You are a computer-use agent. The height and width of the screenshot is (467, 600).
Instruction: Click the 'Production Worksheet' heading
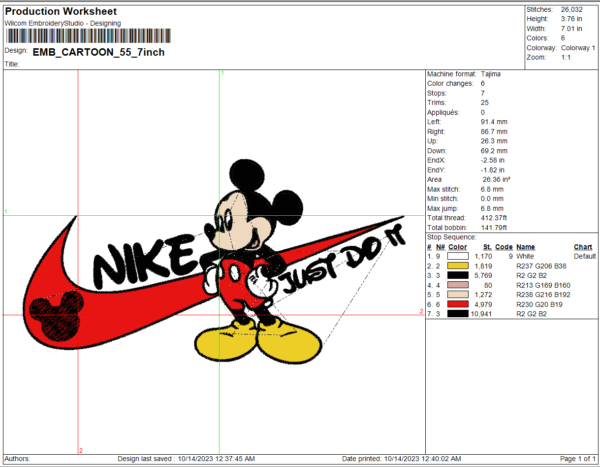[61, 11]
